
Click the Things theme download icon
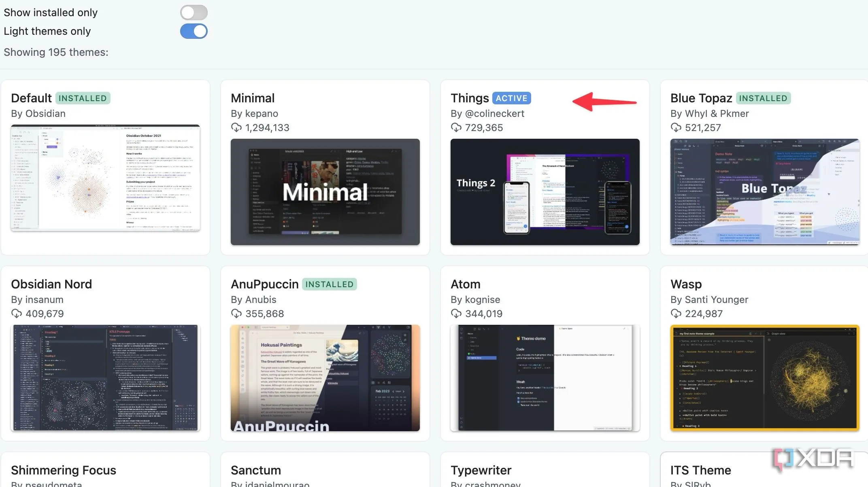coord(456,128)
